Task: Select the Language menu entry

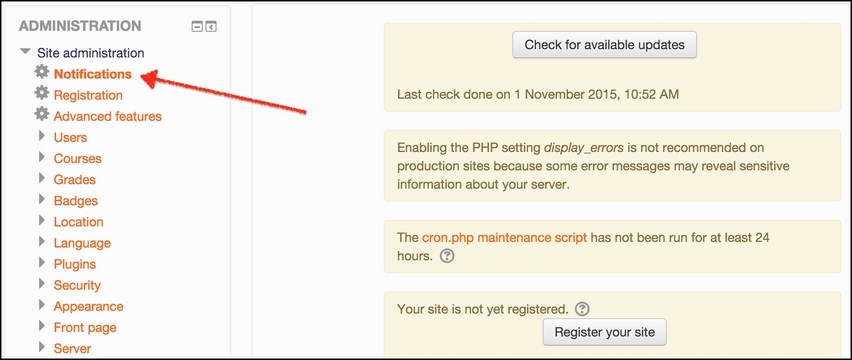Action: tap(82, 243)
